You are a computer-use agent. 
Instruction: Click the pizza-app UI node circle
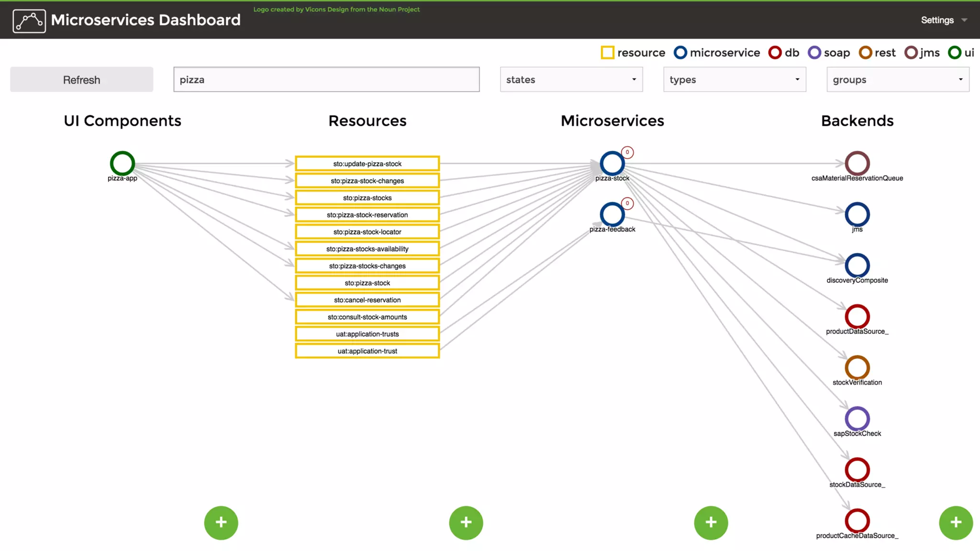[122, 164]
